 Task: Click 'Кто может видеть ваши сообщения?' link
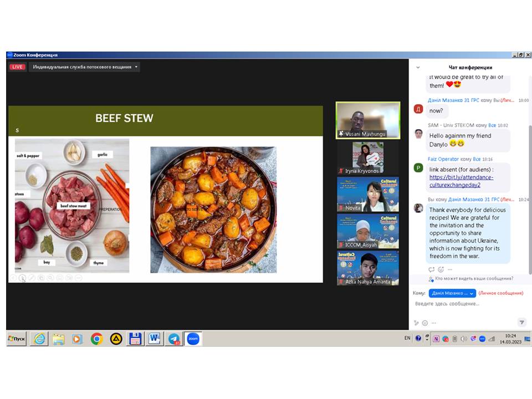474,278
